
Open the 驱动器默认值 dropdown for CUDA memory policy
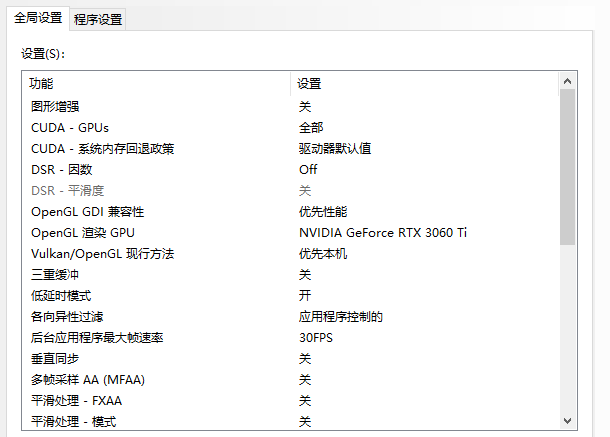point(335,148)
